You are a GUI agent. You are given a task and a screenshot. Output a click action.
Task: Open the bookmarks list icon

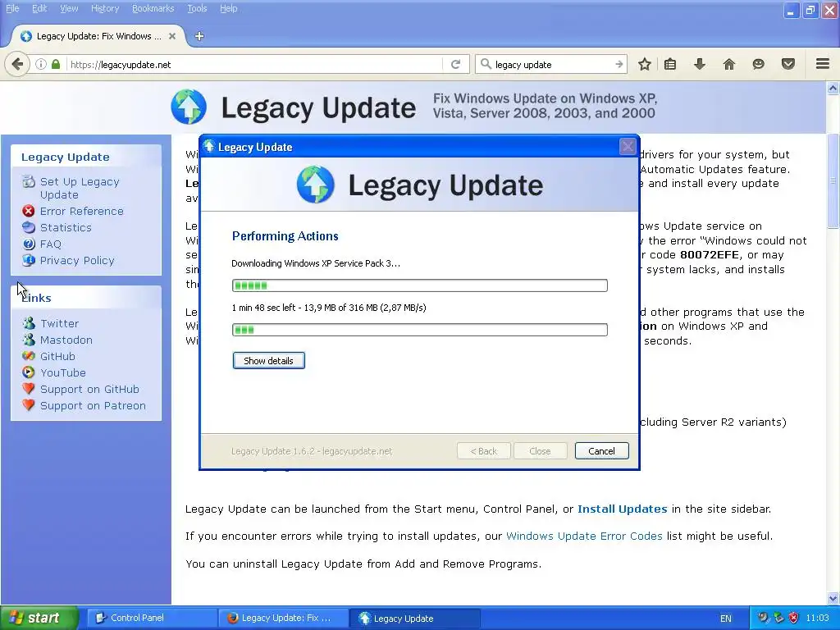tap(670, 64)
